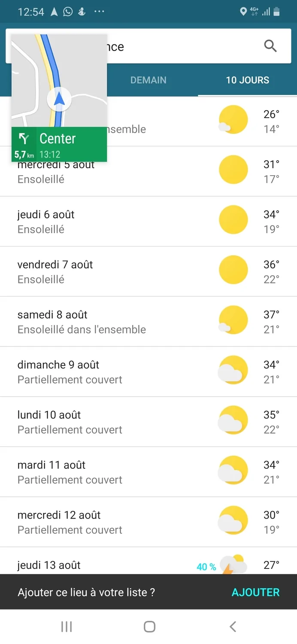297x644 pixels.
Task: Open the Google Maps navigation mini-map
Action: [x=59, y=81]
